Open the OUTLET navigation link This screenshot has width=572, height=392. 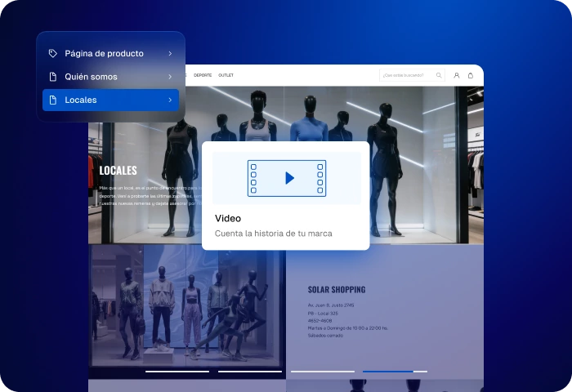click(226, 75)
